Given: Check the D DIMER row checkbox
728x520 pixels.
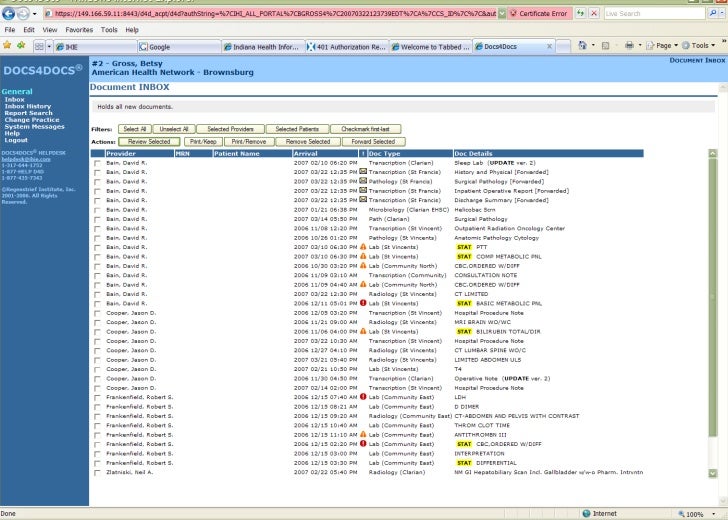Looking at the screenshot, I should [x=97, y=407].
